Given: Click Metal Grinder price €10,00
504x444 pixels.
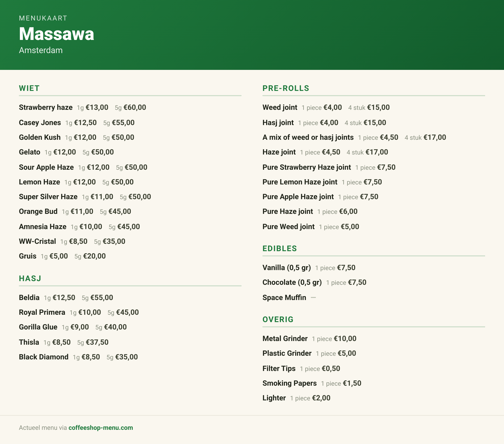Looking at the screenshot, I should pos(345,339).
